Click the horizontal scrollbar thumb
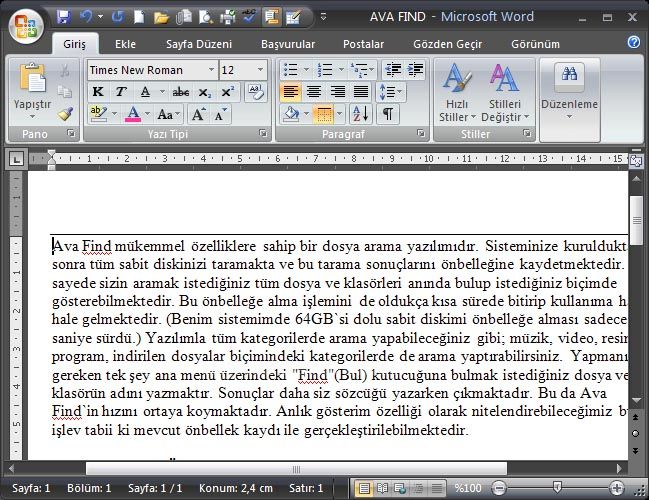 296,469
